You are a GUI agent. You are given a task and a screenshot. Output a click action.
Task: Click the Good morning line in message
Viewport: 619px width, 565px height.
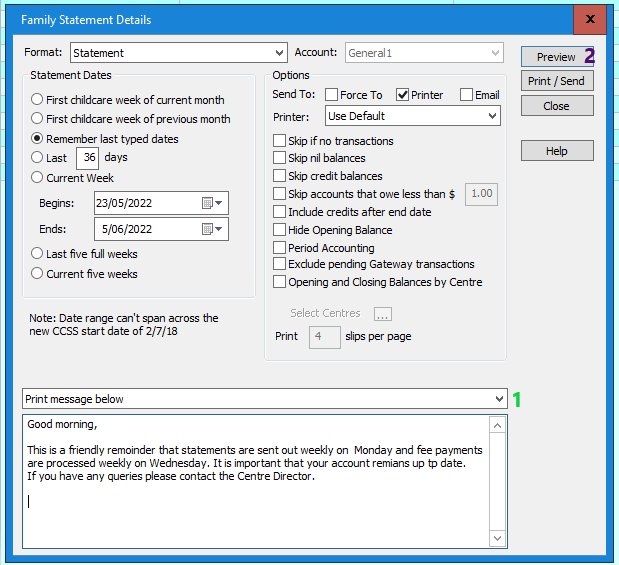[x=62, y=424]
